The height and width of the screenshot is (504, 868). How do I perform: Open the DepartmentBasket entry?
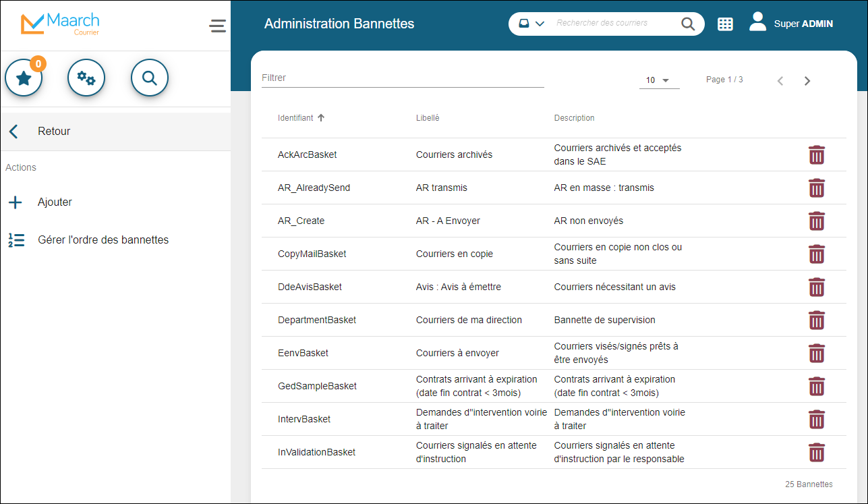tap(317, 320)
